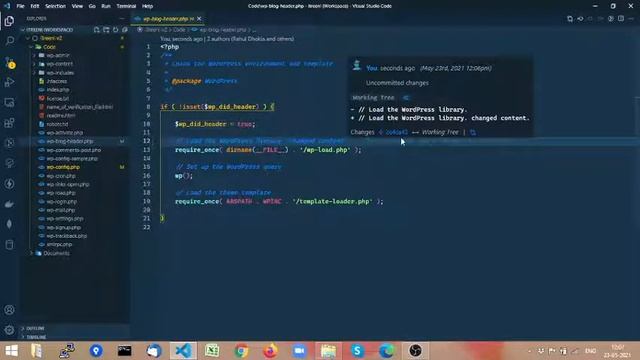Click the 'You' author link in hover
This screenshot has height=360, width=640.
pyautogui.click(x=371, y=68)
